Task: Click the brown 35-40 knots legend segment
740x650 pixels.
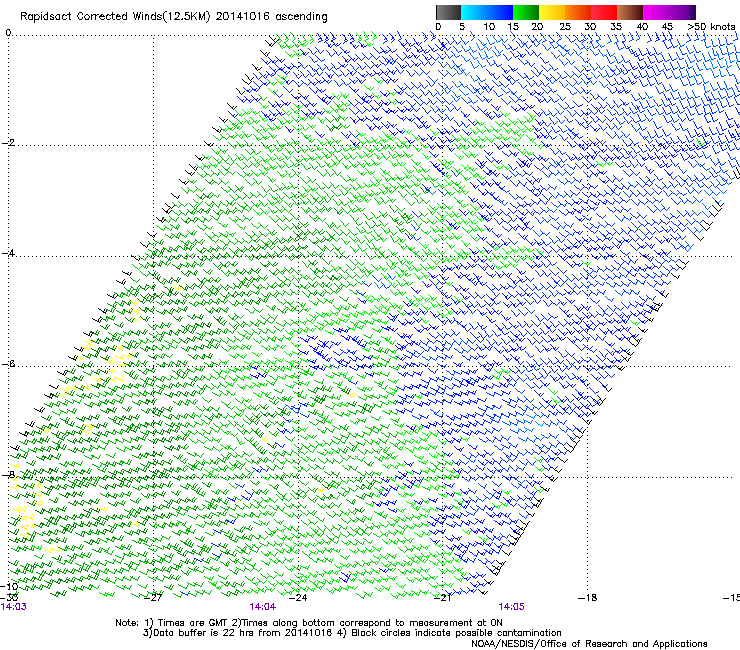Action: 630,12
